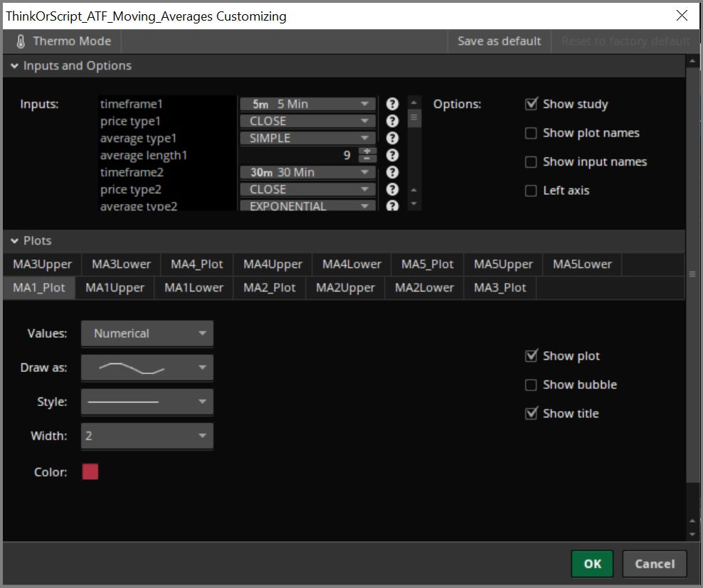Select the MA4Upper plot tab
The image size is (703, 588).
point(273,264)
